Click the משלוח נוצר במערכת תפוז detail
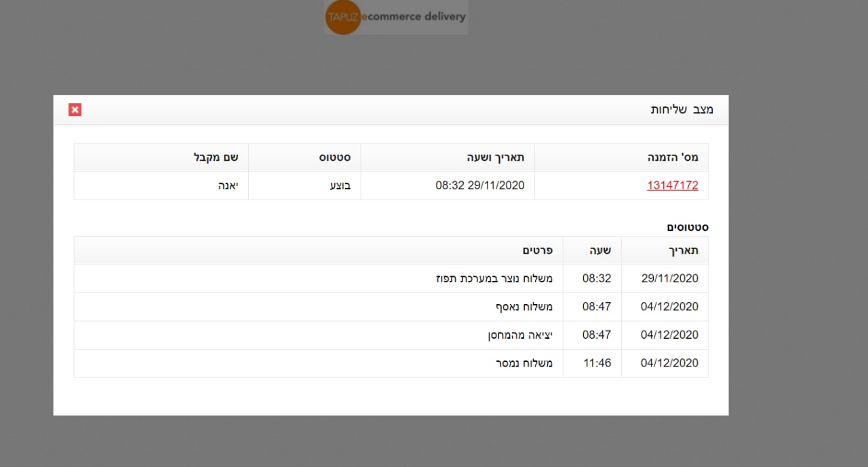Viewport: 868px width, 467px height. (494, 278)
